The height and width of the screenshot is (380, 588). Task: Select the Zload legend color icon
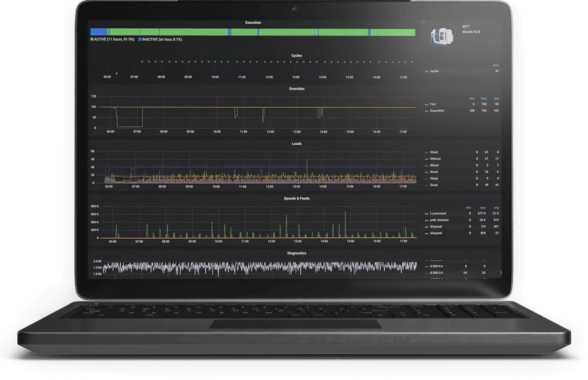click(427, 185)
